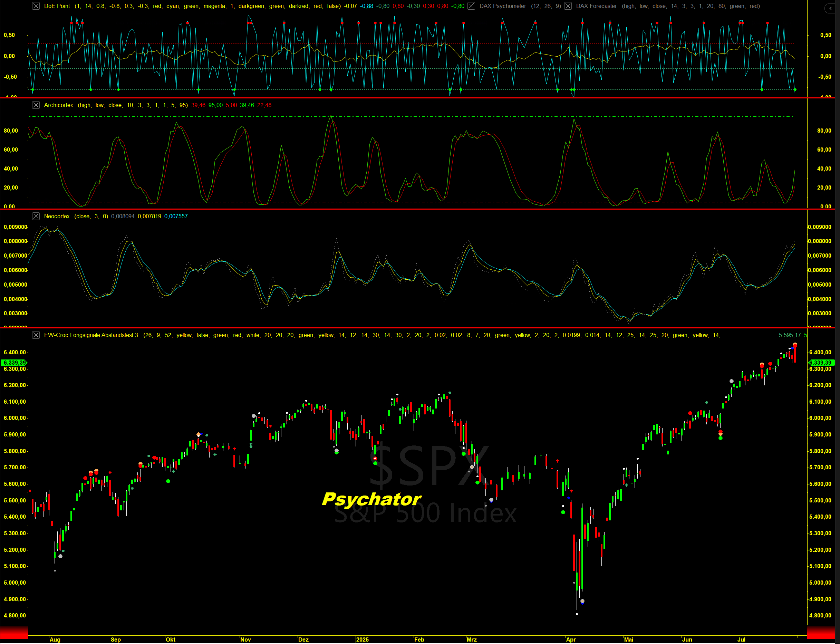Image resolution: width=840 pixels, height=644 pixels.
Task: Click the X box beside DAX Forecaster
Action: pyautogui.click(x=568, y=6)
